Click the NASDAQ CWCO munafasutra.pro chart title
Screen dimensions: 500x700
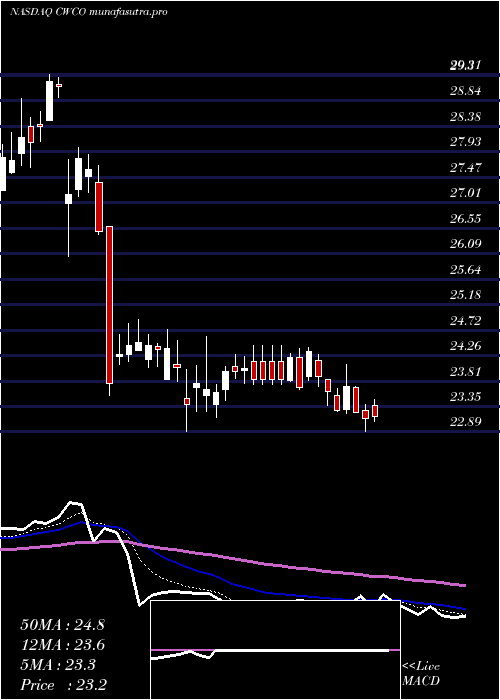pos(88,12)
